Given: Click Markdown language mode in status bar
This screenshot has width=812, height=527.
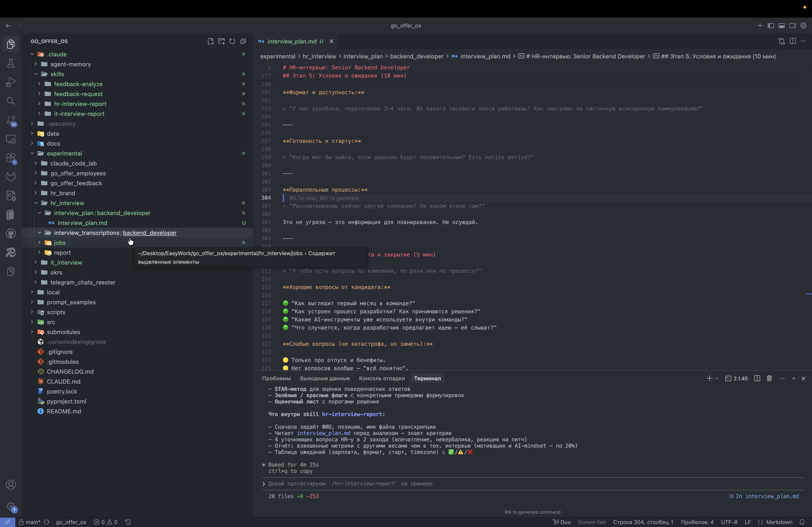Looking at the screenshot, I should [779, 522].
